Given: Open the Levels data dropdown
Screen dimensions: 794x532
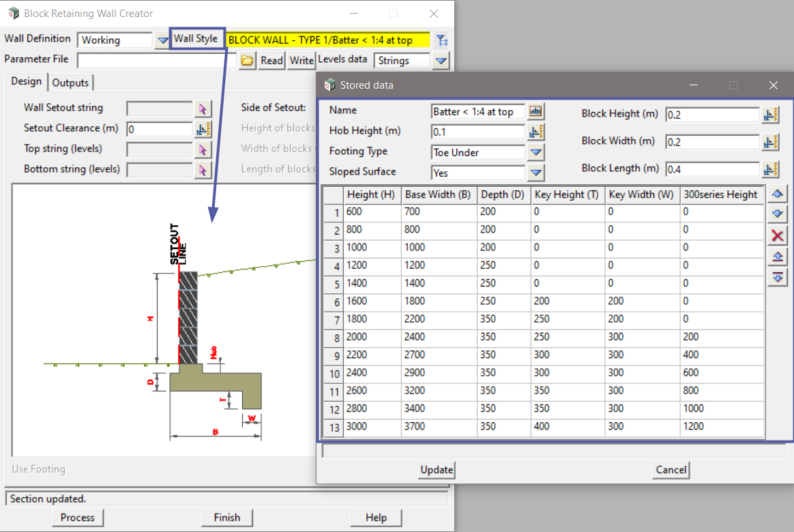Looking at the screenshot, I should click(441, 61).
